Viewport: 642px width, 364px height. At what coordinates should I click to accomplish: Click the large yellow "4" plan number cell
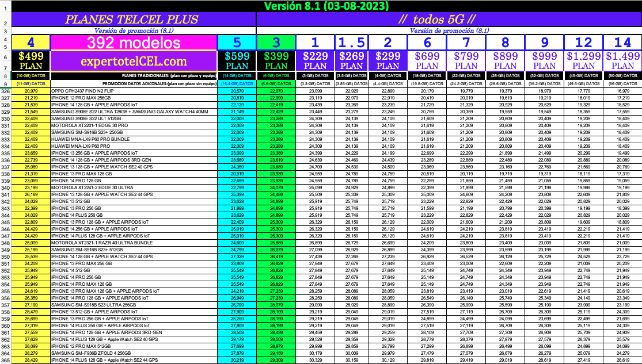point(31,43)
